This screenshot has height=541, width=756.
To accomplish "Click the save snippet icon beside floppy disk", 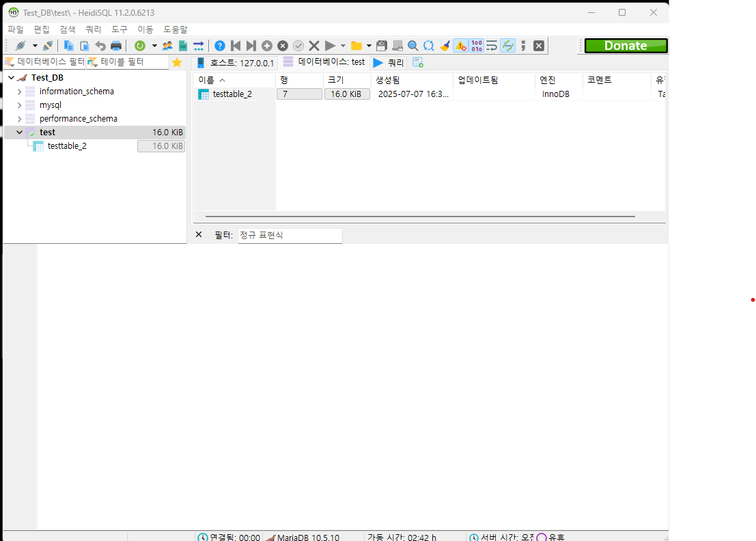I will coord(397,46).
